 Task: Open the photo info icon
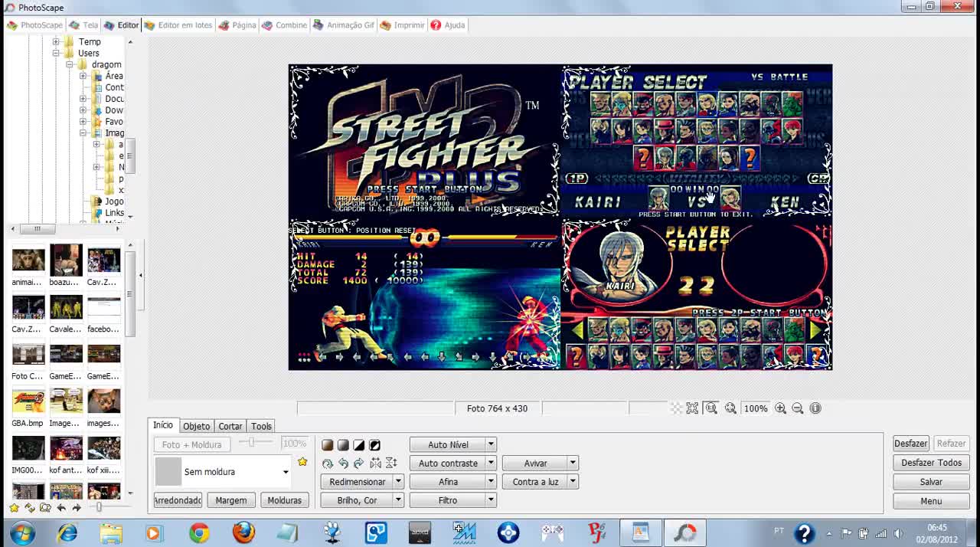(x=815, y=408)
